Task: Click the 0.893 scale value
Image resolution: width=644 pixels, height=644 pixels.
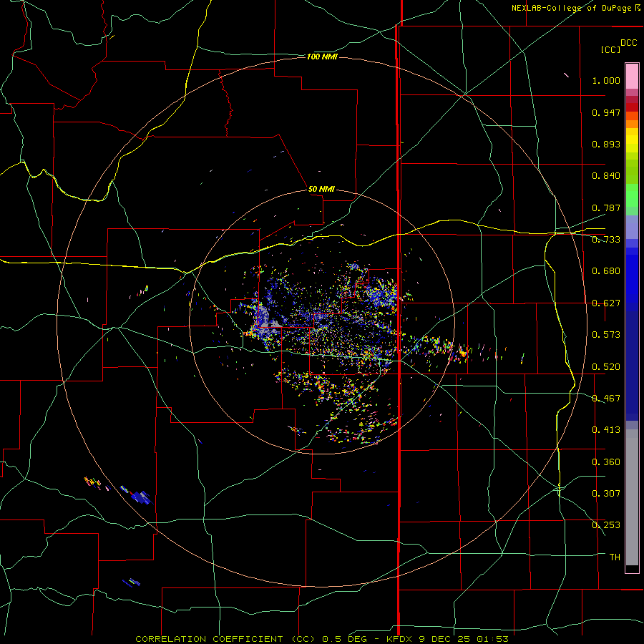Action: pyautogui.click(x=606, y=144)
